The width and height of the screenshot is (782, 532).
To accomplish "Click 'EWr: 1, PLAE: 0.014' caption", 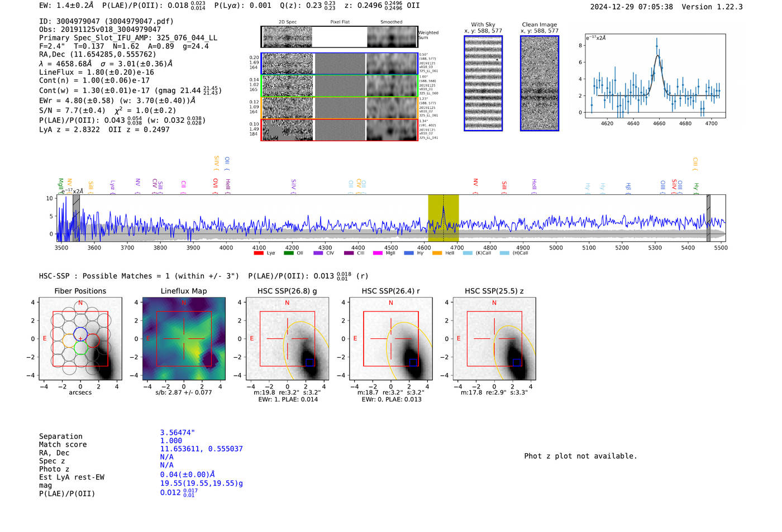I will 288,399.
